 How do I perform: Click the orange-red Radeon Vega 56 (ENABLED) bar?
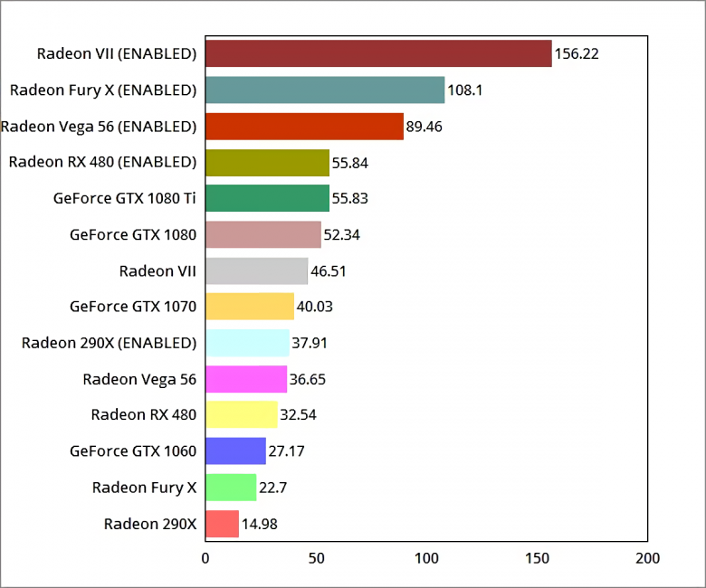coord(304,126)
